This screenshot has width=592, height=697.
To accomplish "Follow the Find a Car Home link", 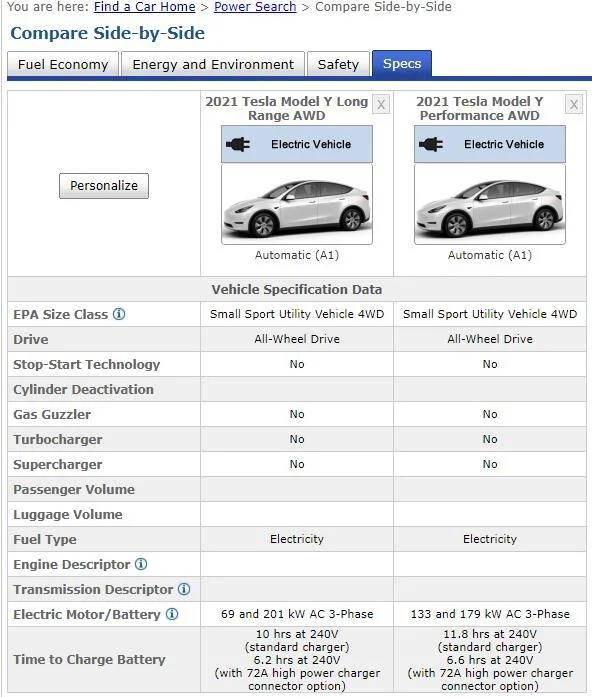I will (144, 7).
